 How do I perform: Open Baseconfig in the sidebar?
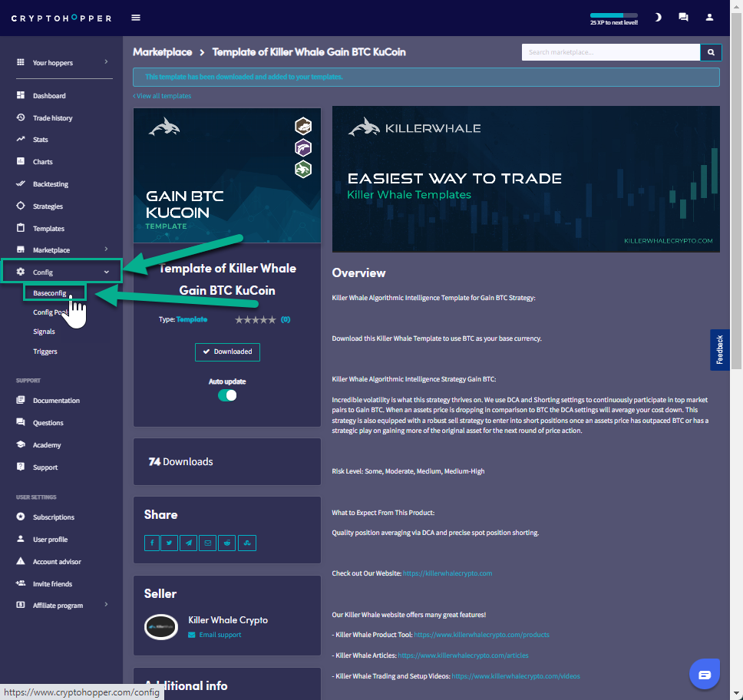pyautogui.click(x=49, y=293)
